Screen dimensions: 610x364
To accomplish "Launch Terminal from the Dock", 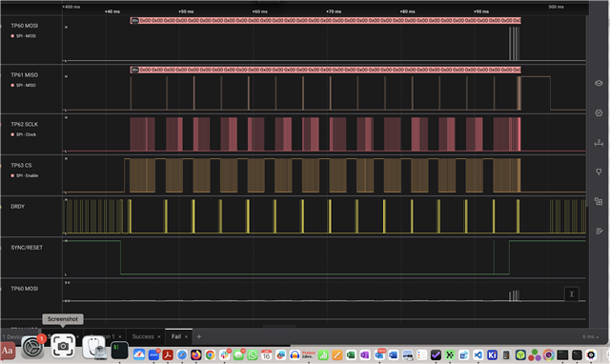I will [119, 350].
